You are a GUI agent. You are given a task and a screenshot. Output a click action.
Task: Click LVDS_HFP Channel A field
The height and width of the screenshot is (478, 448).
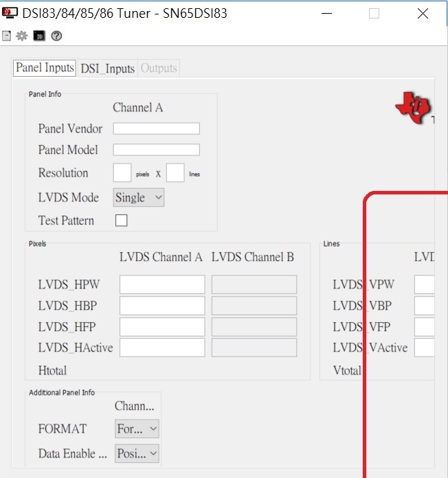tap(162, 327)
